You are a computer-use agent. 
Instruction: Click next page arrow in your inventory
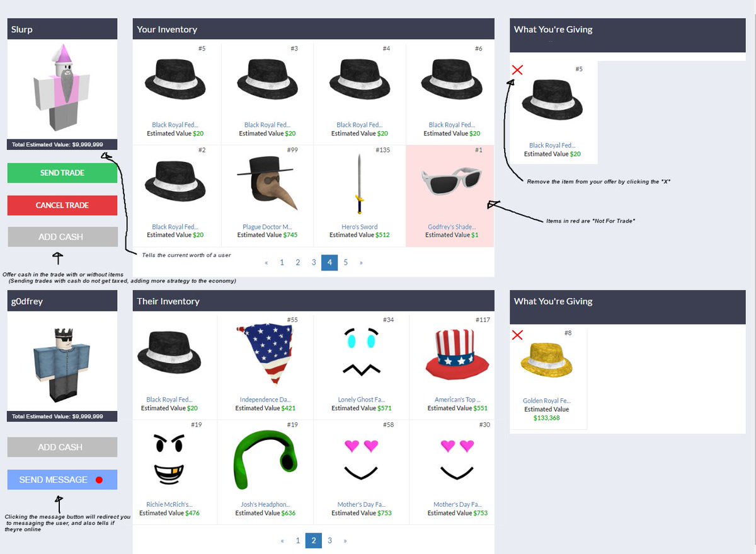pos(361,263)
